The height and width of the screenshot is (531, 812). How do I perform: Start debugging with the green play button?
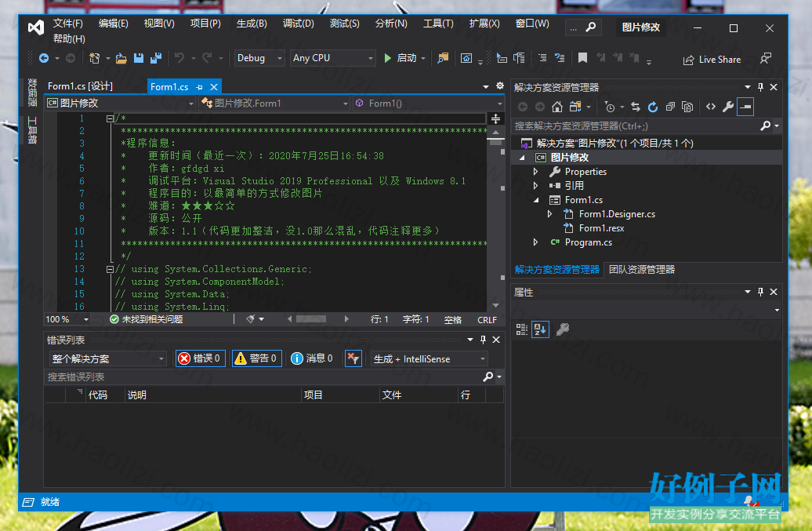click(387, 58)
